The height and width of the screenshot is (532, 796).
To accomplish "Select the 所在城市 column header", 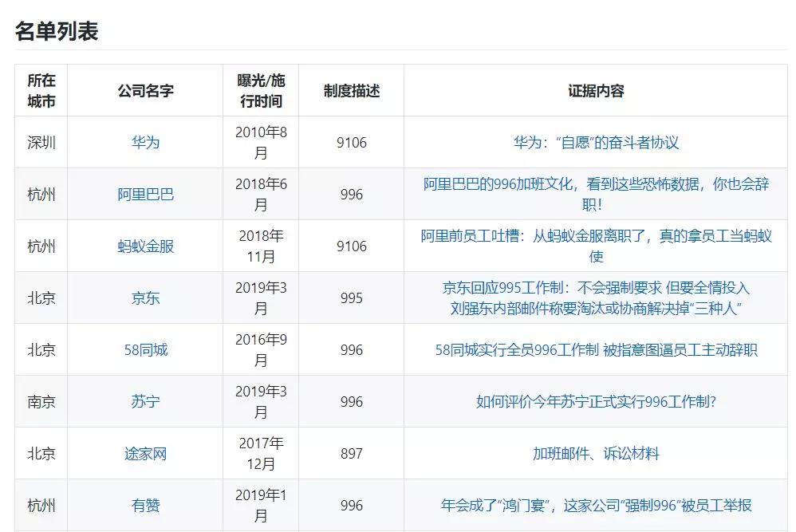I will click(41, 91).
